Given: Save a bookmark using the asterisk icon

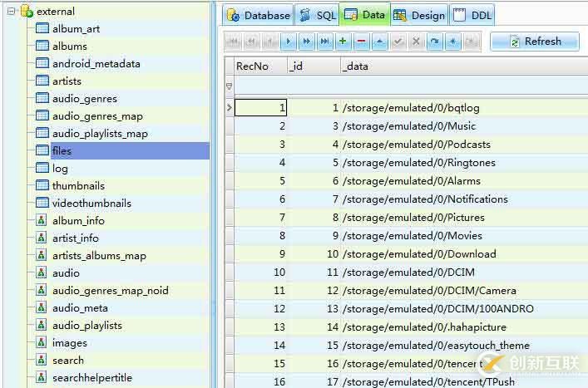Looking at the screenshot, I should click(453, 42).
